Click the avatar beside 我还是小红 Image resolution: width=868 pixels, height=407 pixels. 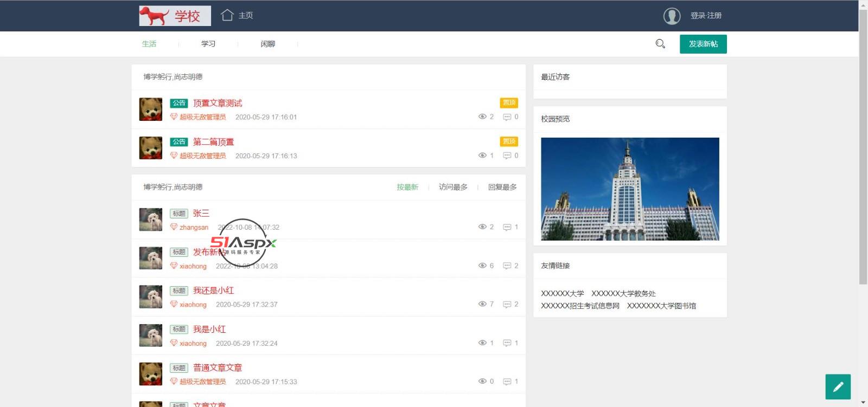[151, 297]
